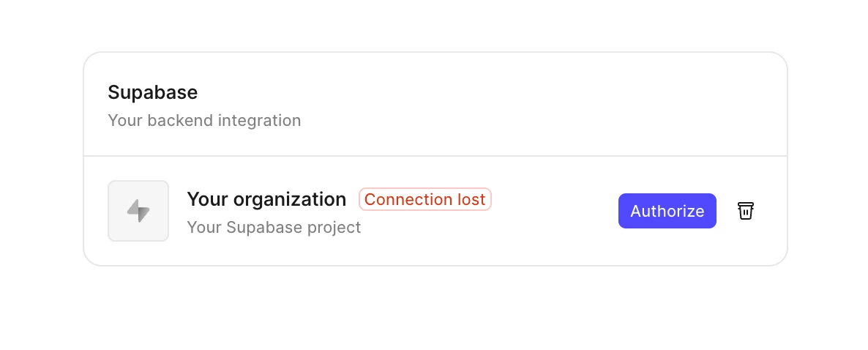The height and width of the screenshot is (350, 868).
Task: Click the trash bin icon beside Authorize
Action: tap(746, 211)
